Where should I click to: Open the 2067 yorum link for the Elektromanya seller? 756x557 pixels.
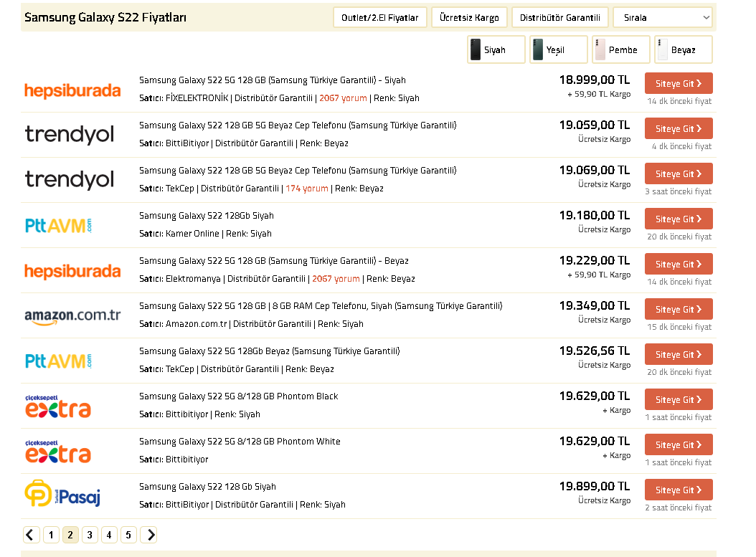tap(336, 278)
